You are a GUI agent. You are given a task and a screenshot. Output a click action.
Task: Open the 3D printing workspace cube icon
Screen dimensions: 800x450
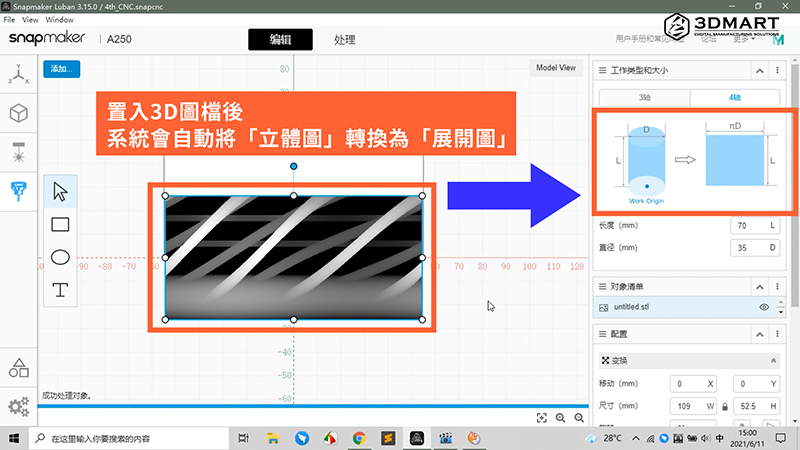(19, 113)
